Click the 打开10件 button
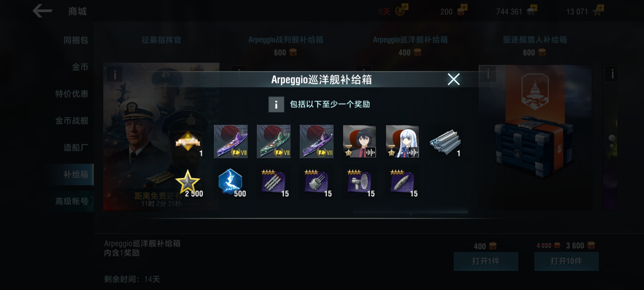 [x=566, y=261]
